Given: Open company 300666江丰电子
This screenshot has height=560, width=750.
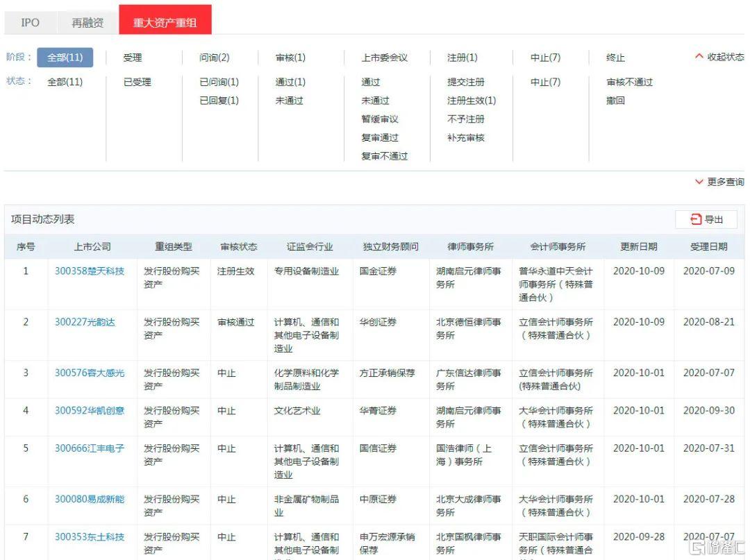Looking at the screenshot, I should point(90,448).
